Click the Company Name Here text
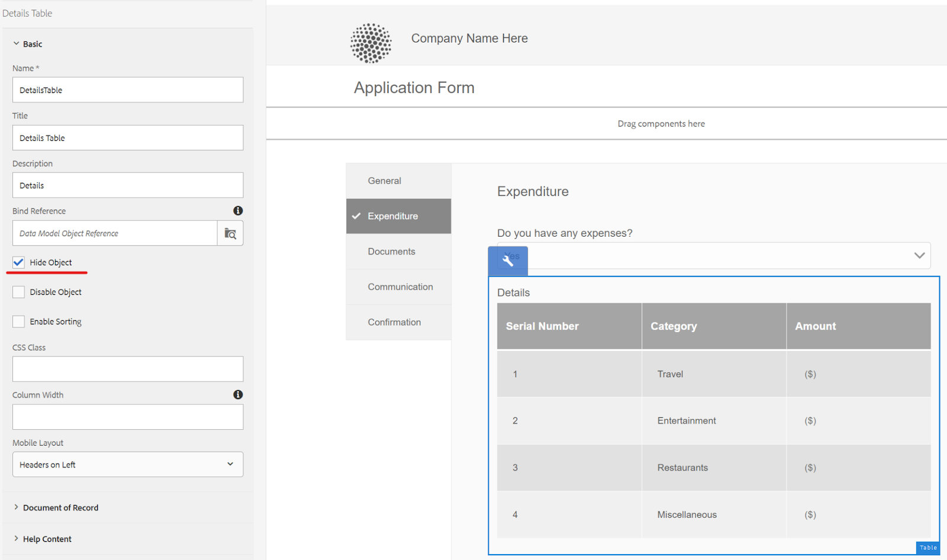This screenshot has height=560, width=947. tap(469, 38)
